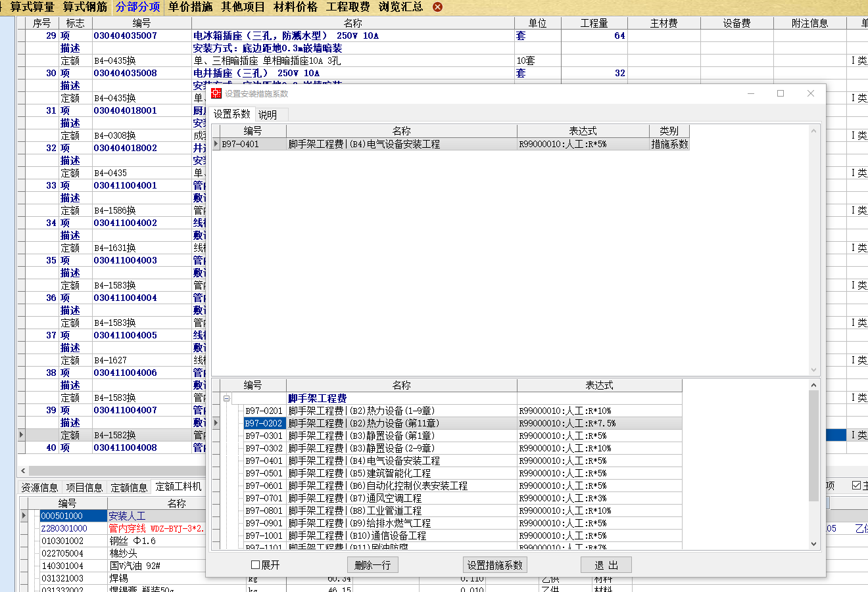Minimize the 设置安装措施系数 dialog
The height and width of the screenshot is (592, 868).
(751, 93)
